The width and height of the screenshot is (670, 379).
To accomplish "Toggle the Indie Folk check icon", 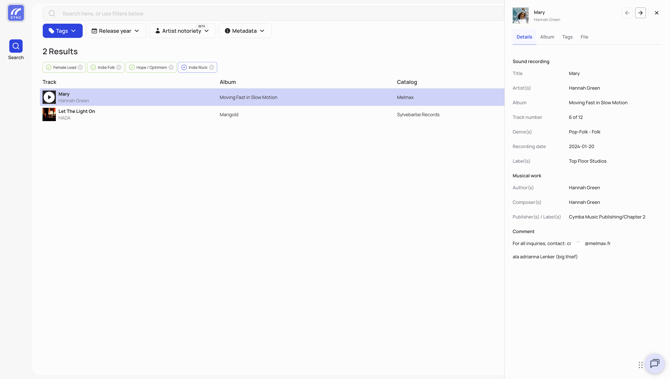I will (x=93, y=68).
